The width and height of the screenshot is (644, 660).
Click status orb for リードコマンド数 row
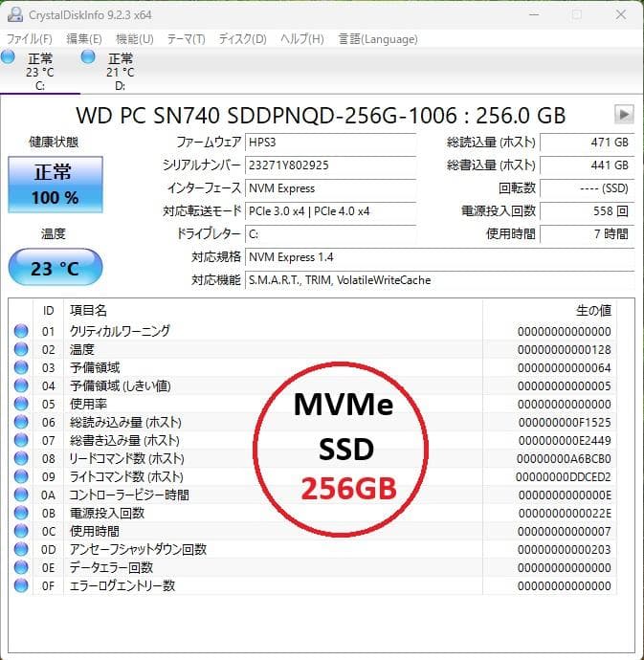[x=21, y=458]
